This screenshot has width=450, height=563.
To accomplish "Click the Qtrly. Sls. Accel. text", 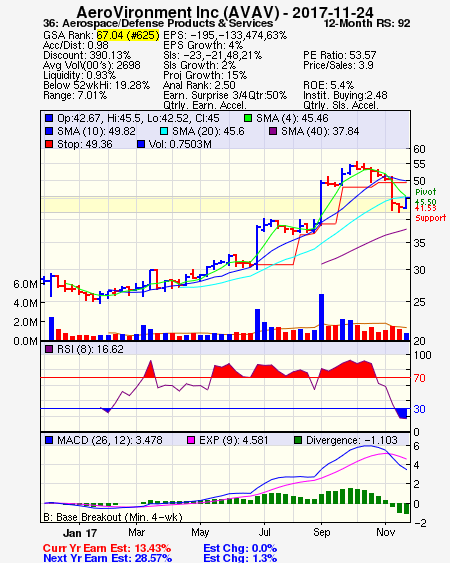I will point(341,106).
